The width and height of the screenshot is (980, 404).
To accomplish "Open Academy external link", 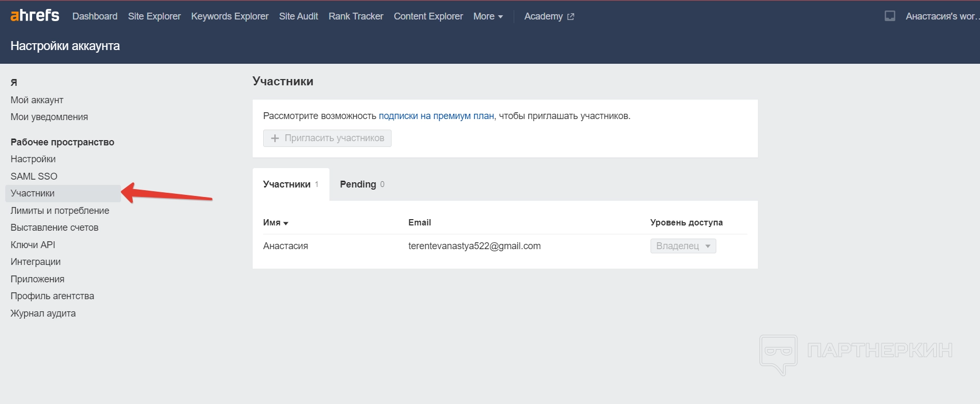I will coord(548,16).
